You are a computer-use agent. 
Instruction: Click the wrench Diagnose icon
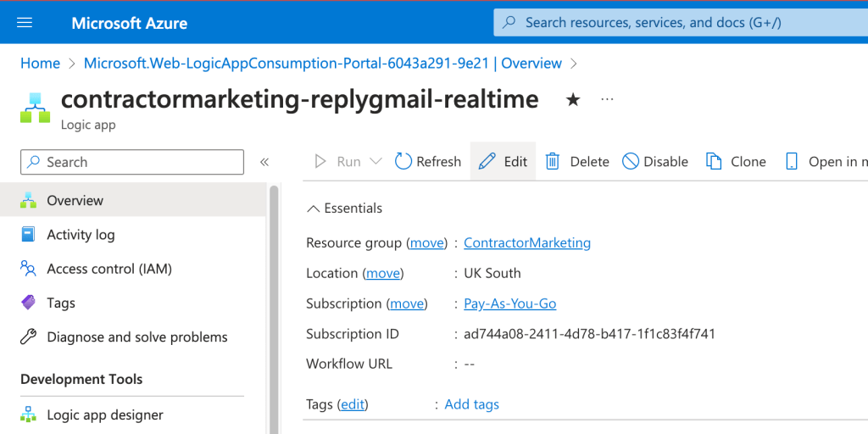click(28, 337)
